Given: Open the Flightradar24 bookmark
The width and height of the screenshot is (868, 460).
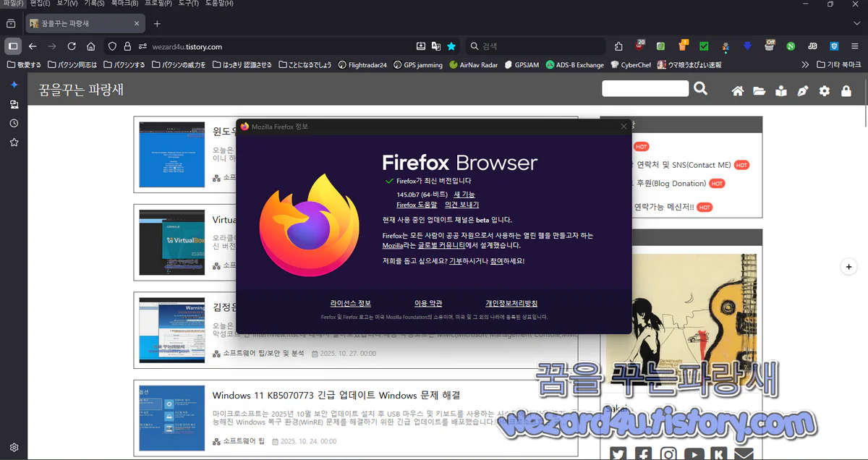Looking at the screenshot, I should click(364, 64).
